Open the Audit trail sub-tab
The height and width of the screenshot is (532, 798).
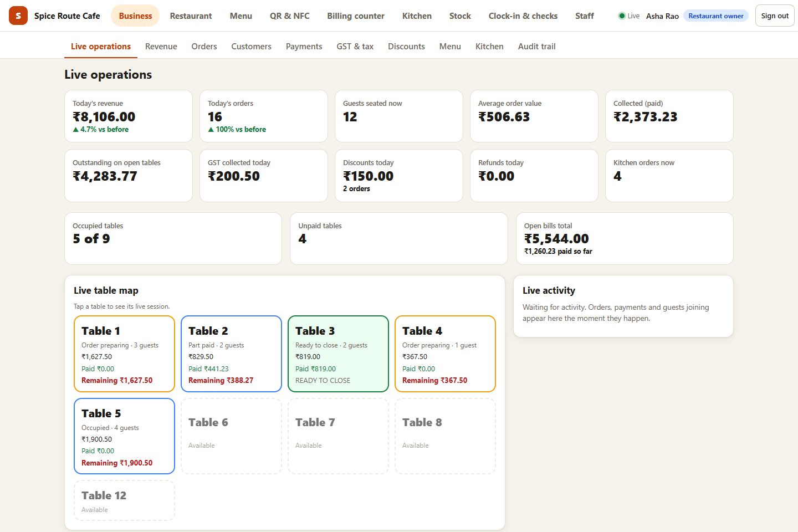[x=536, y=47]
